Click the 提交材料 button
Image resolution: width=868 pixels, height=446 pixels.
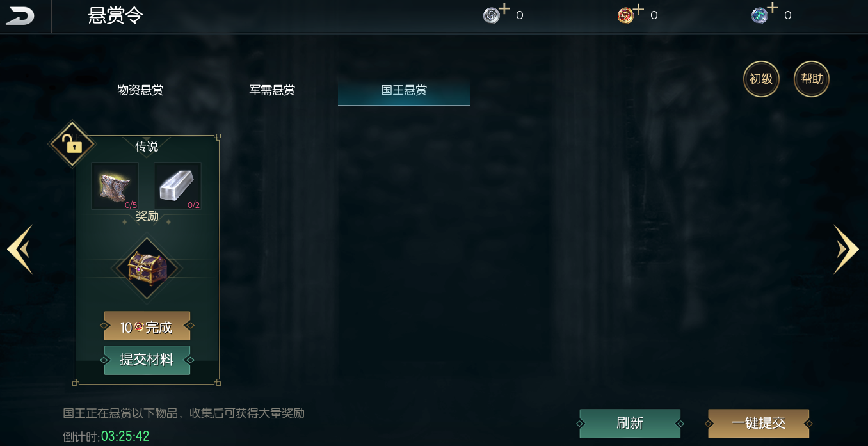pos(147,360)
